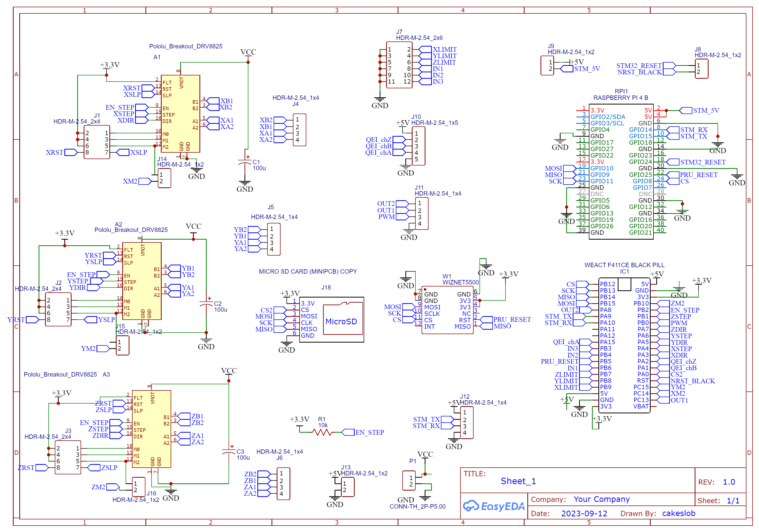Select the A1 DRV8825 driver body

180,114
